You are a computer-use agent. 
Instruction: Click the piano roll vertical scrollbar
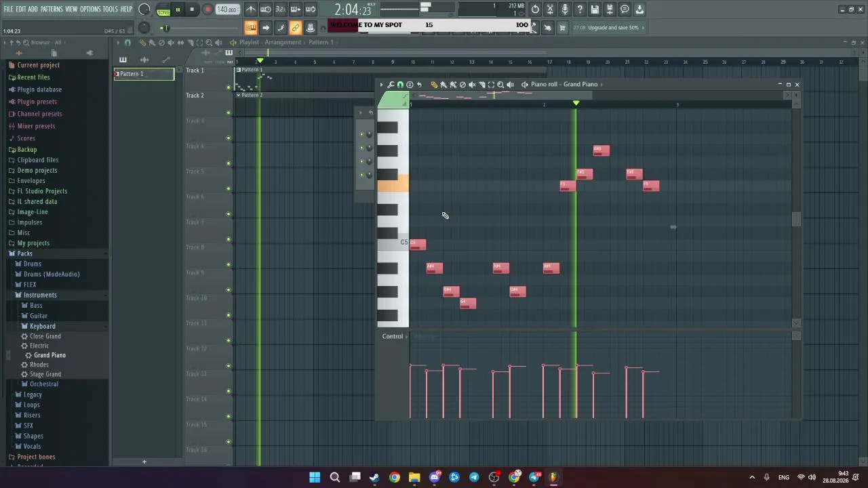[796, 220]
